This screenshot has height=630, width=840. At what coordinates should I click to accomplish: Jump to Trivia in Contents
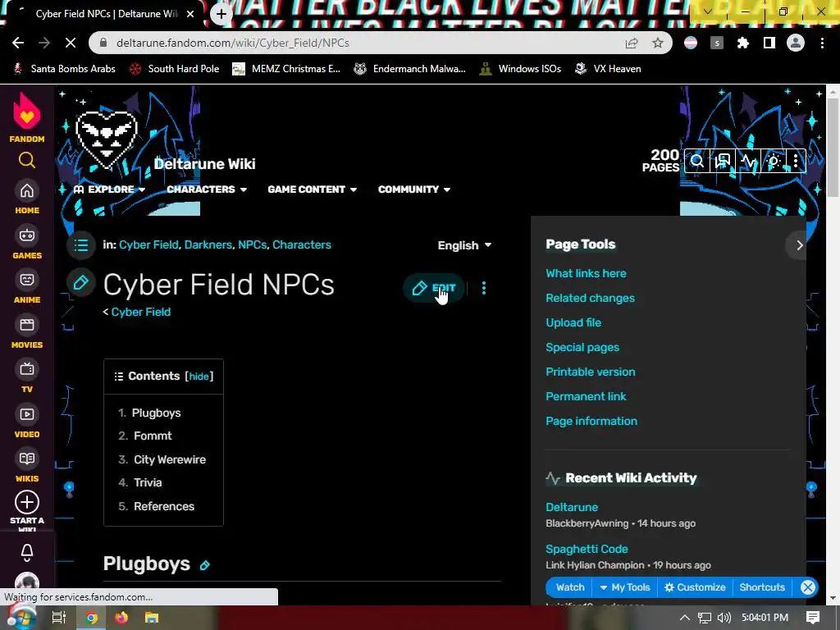point(148,482)
